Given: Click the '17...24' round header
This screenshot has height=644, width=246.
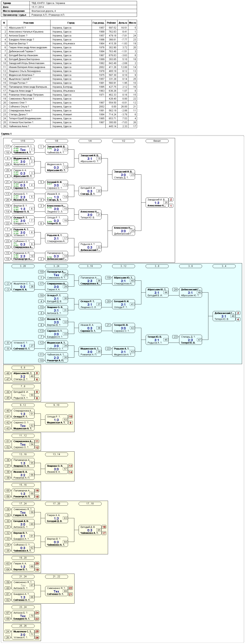Looking at the screenshot, I should click(x=23, y=504).
